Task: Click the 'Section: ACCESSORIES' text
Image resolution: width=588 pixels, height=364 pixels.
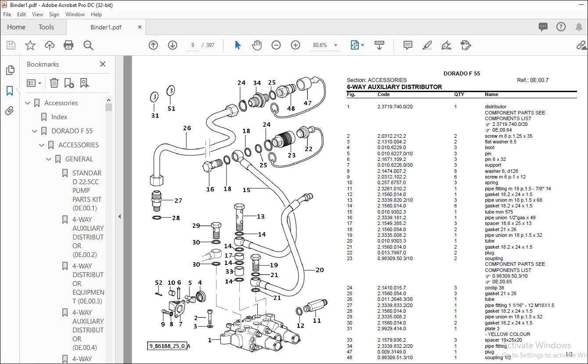Action: click(x=377, y=80)
